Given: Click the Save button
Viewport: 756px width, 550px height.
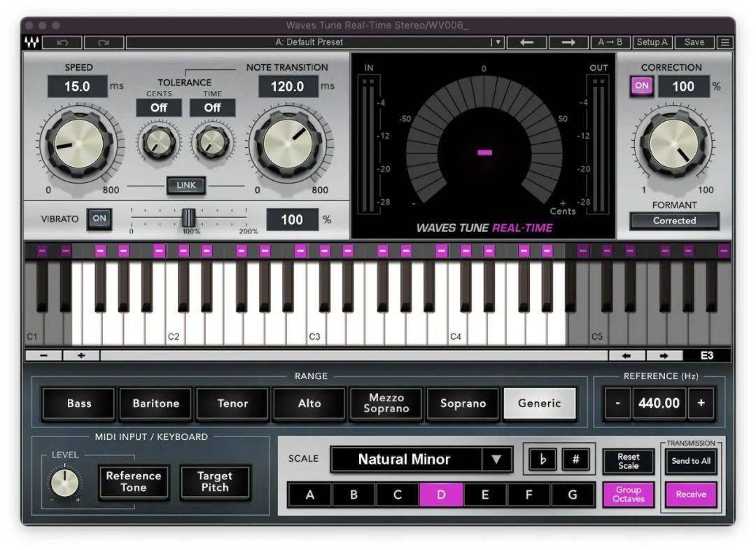Looking at the screenshot, I should (694, 43).
